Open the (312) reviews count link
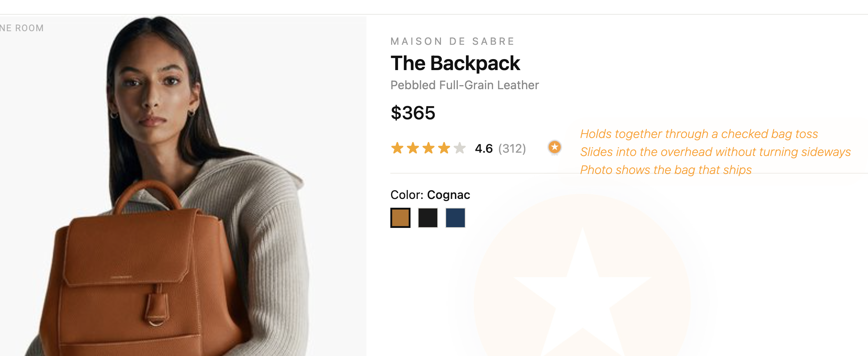The image size is (868, 356). pyautogui.click(x=512, y=149)
